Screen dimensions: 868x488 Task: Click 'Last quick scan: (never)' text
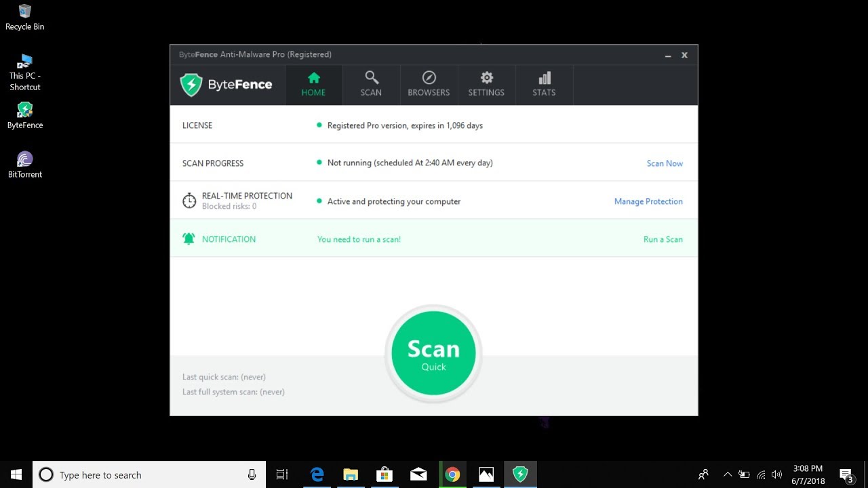coord(224,377)
